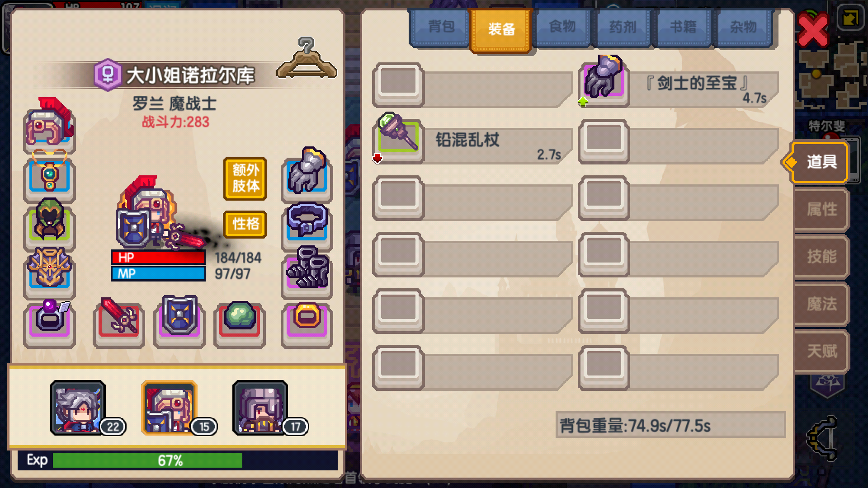Open the 属性 side panel
868x488 pixels.
click(x=821, y=210)
